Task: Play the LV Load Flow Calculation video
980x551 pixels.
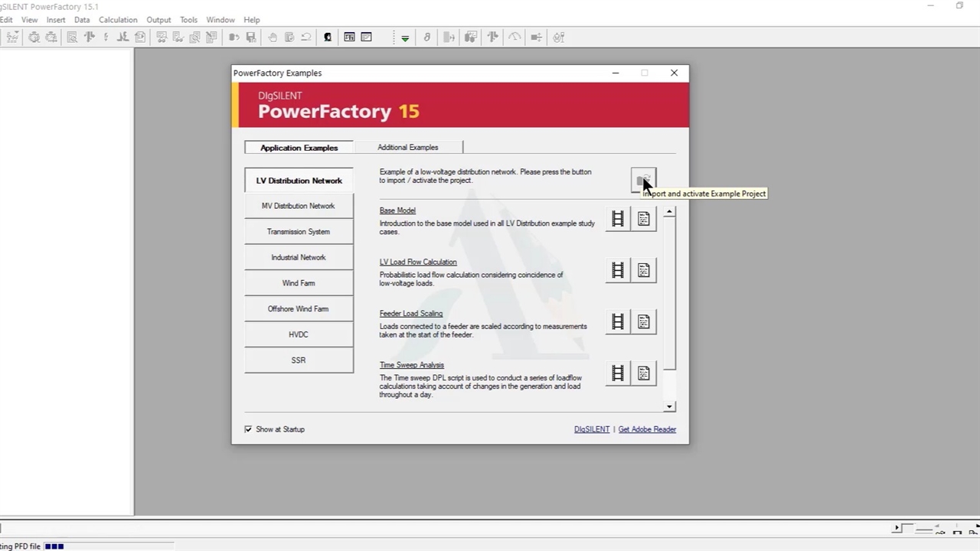Action: [x=618, y=271]
